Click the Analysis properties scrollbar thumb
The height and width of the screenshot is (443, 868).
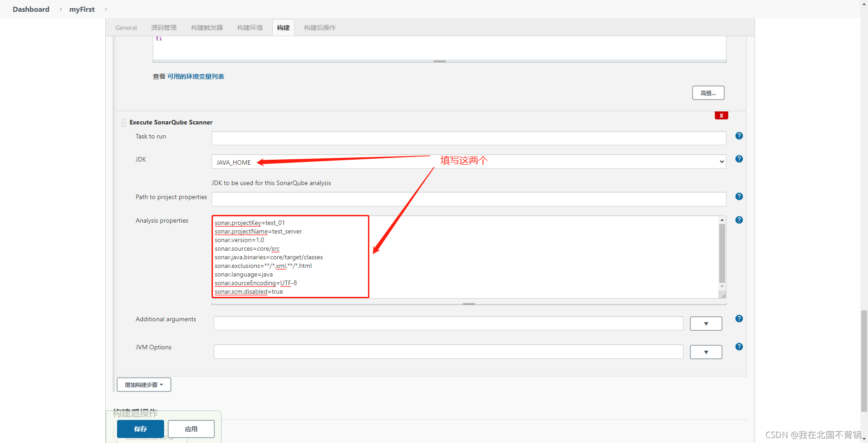(x=722, y=253)
